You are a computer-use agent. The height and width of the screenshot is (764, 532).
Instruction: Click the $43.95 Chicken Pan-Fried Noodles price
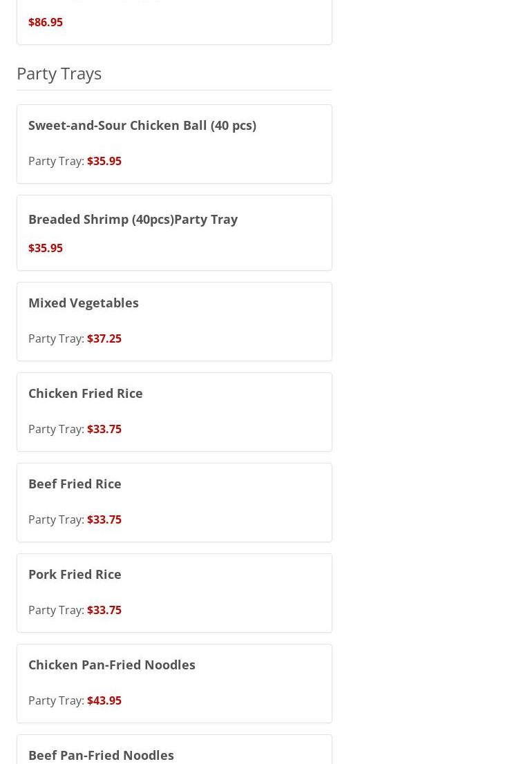click(x=104, y=700)
